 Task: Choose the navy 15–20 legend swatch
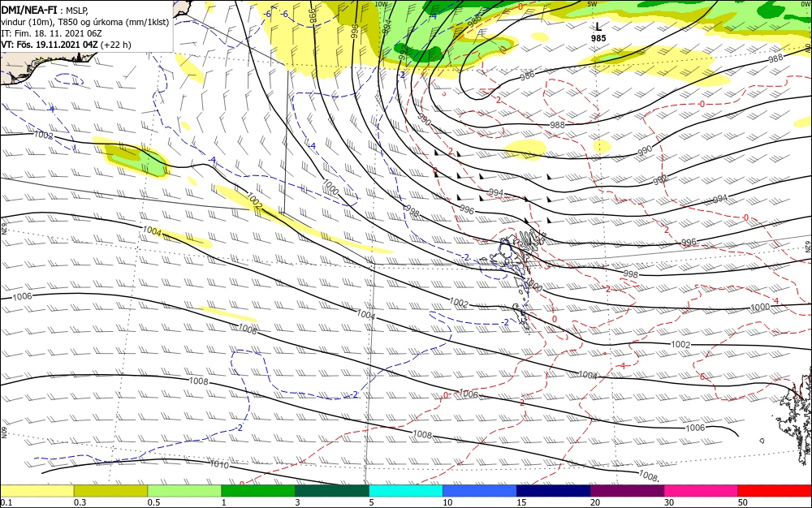click(554, 491)
